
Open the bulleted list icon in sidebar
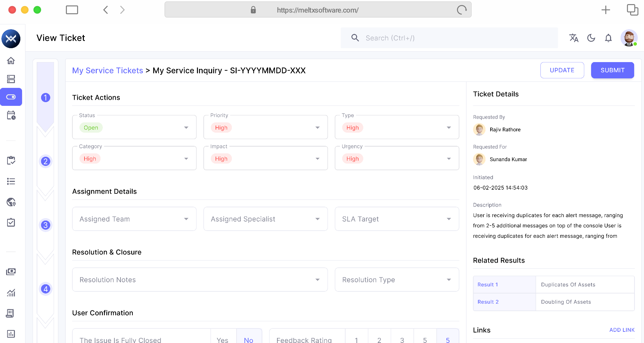point(11,182)
